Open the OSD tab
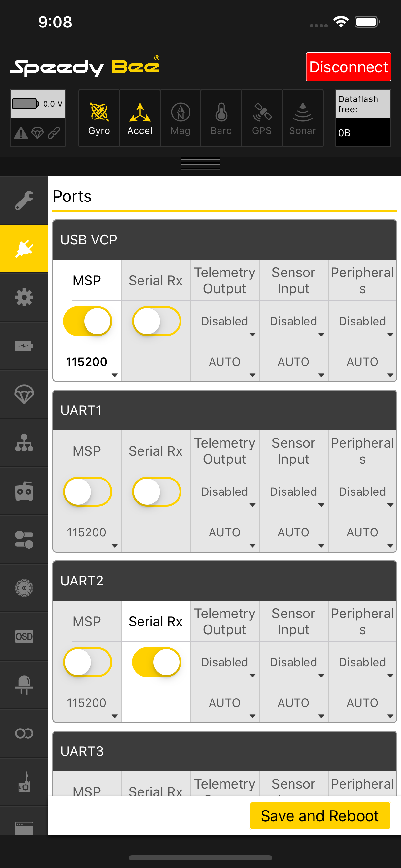The height and width of the screenshot is (868, 401). (24, 636)
